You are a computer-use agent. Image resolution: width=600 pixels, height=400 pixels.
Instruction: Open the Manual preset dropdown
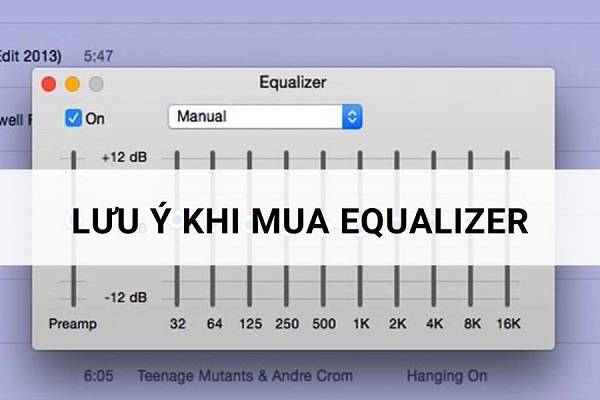(265, 117)
